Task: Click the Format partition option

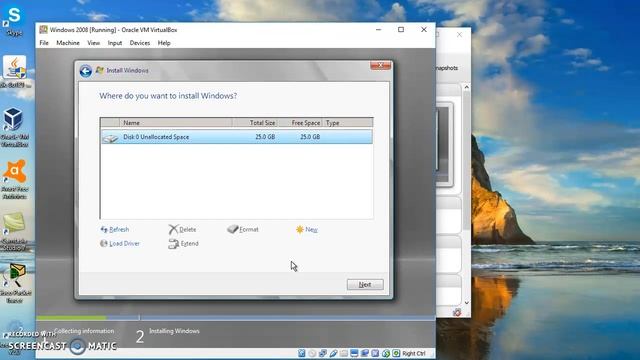Action: [249, 229]
